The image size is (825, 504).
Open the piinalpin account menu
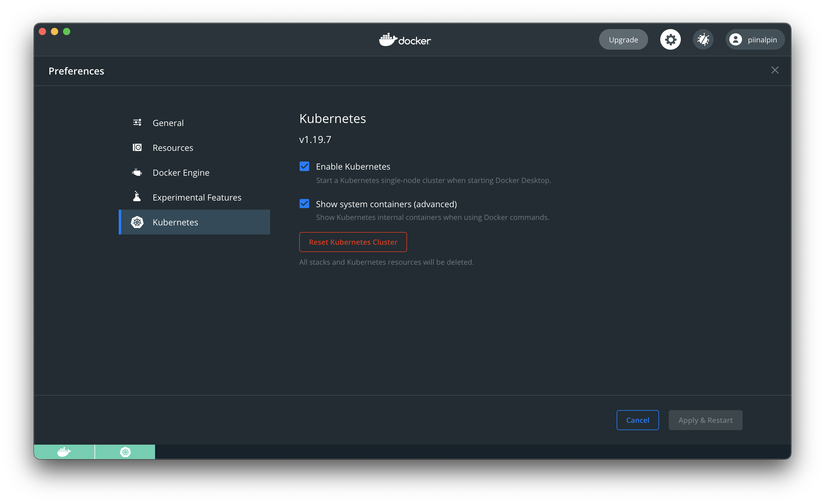click(755, 39)
